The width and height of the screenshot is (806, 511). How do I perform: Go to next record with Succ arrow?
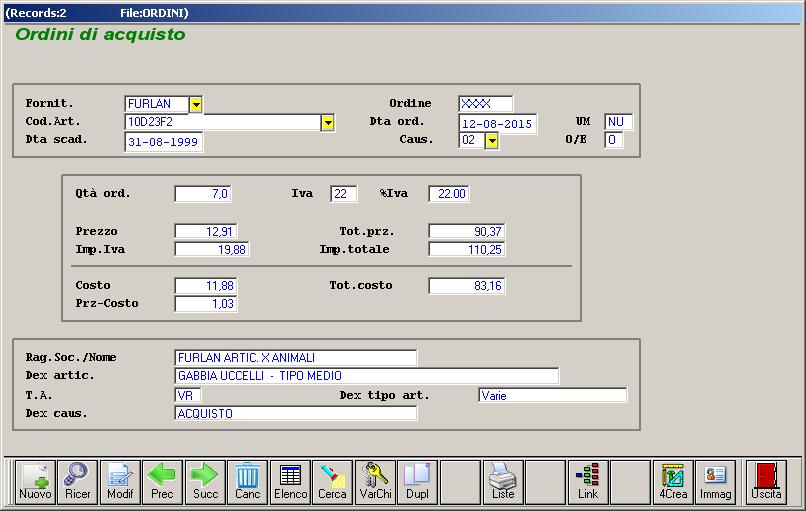pyautogui.click(x=205, y=482)
